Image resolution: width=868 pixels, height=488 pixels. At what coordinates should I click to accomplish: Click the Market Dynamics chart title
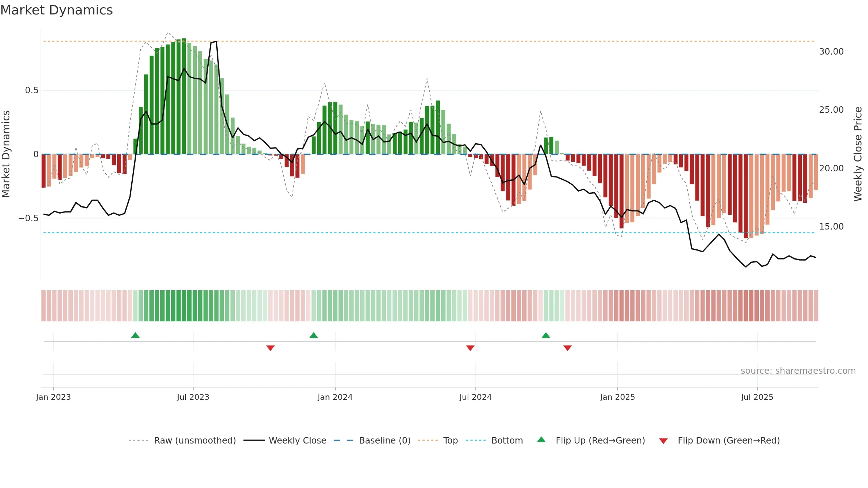click(56, 10)
